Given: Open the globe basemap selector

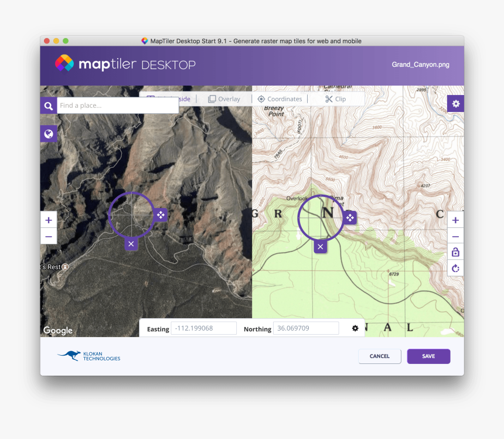Looking at the screenshot, I should tap(49, 134).
